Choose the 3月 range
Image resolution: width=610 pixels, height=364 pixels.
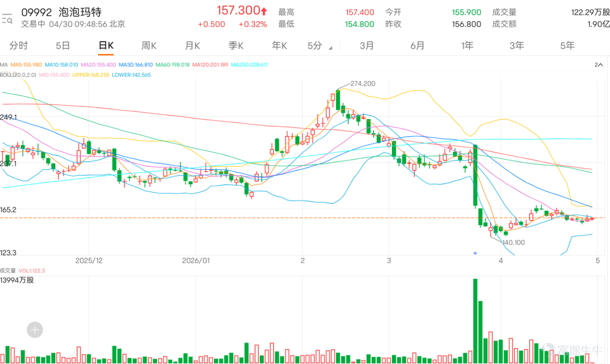[367, 46]
